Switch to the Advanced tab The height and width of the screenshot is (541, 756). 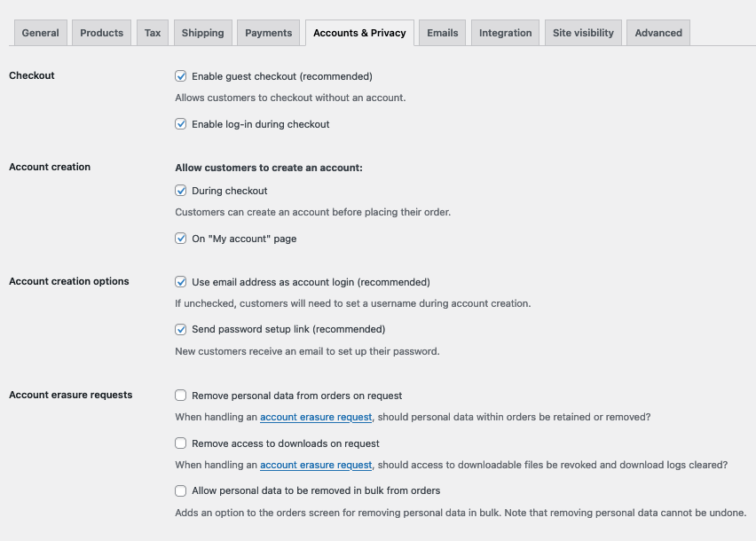[x=658, y=32]
